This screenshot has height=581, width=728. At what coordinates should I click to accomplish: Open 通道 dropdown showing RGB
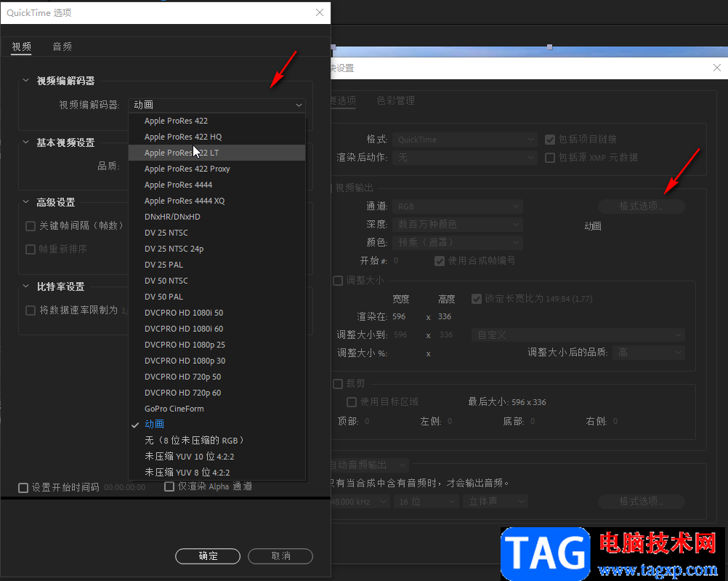[458, 207]
